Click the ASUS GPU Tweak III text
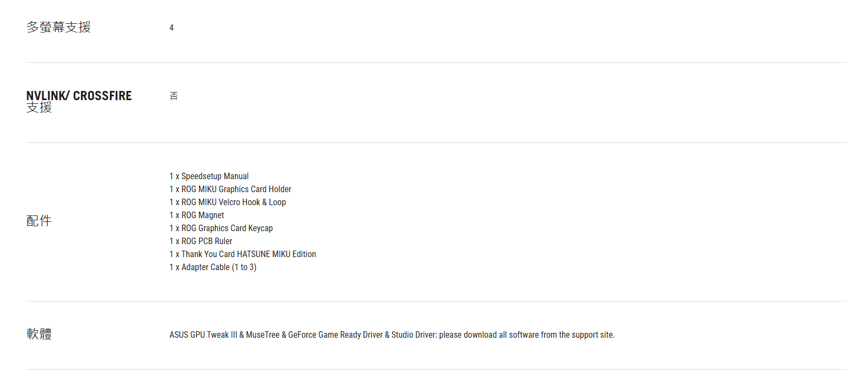This screenshot has width=868, height=374. 203,335
